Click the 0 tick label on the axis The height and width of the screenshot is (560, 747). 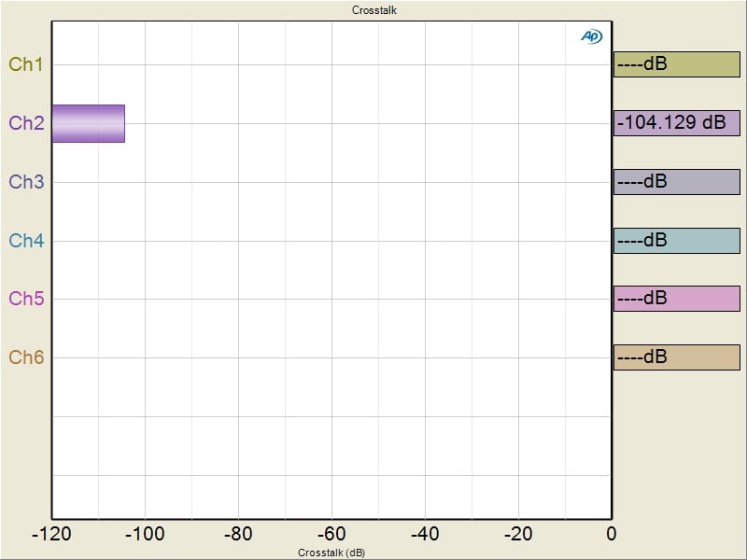611,534
